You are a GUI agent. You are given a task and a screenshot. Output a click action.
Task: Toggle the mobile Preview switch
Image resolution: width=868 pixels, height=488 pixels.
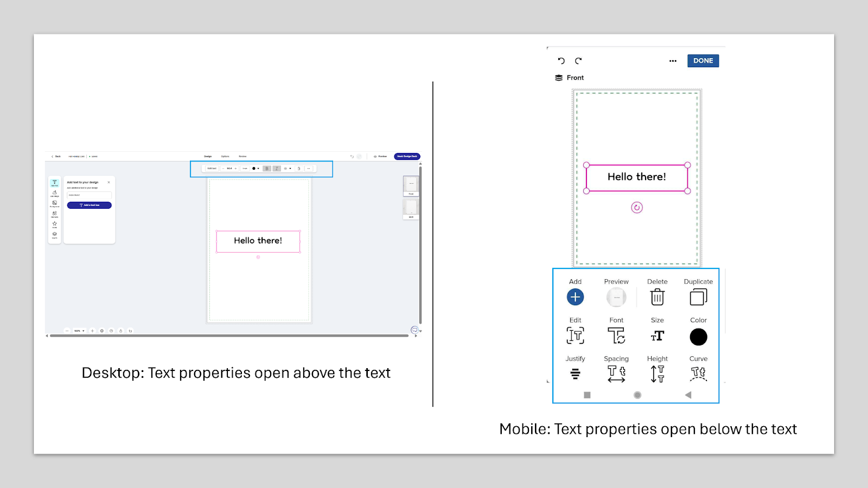tap(616, 297)
